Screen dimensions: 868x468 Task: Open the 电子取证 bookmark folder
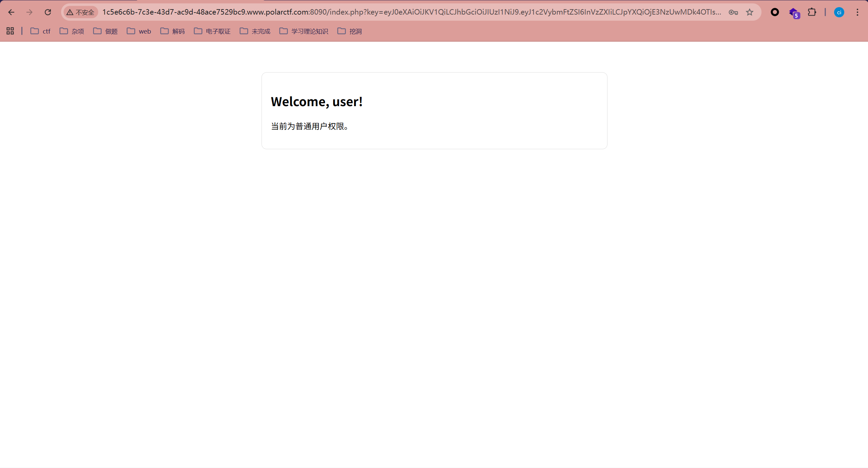tap(212, 31)
